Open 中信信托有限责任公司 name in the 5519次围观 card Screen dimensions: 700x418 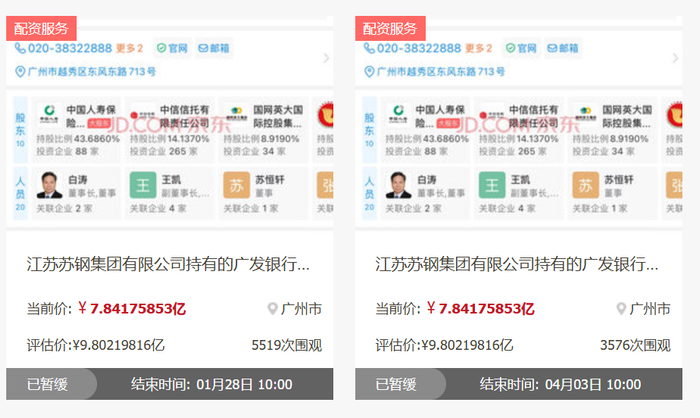coord(184,116)
